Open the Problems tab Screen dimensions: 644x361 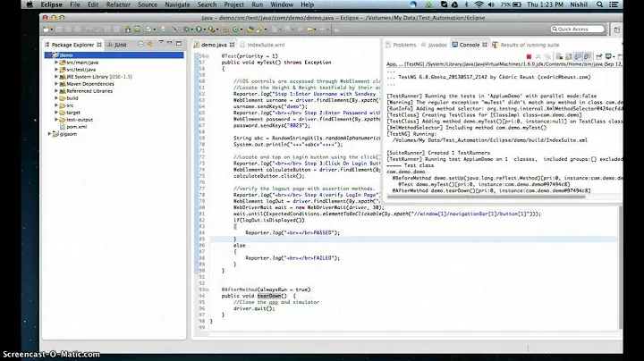point(401,45)
